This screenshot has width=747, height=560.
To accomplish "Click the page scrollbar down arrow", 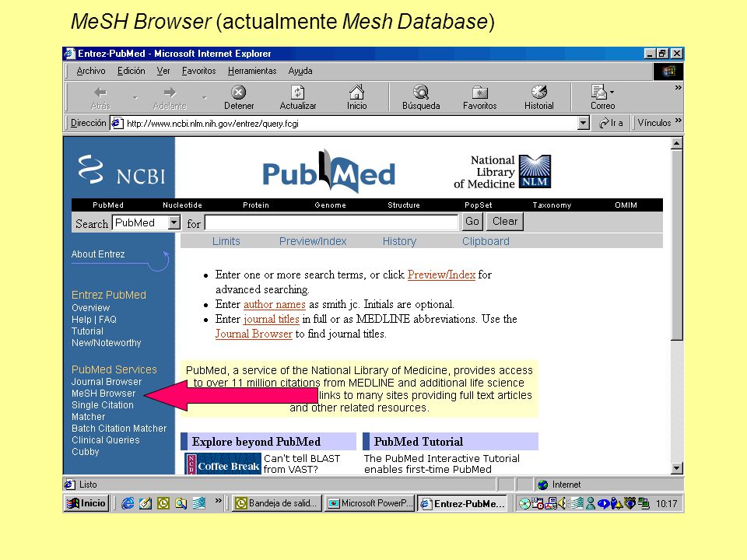I will (x=676, y=468).
